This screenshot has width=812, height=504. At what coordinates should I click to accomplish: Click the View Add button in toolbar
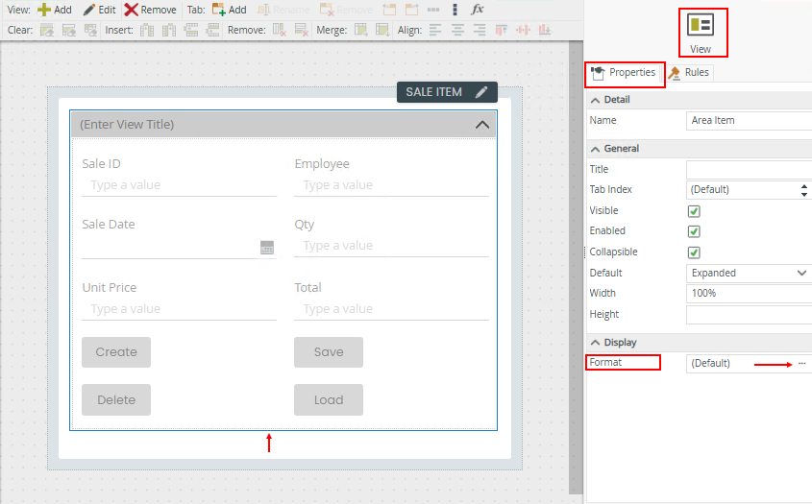click(55, 10)
